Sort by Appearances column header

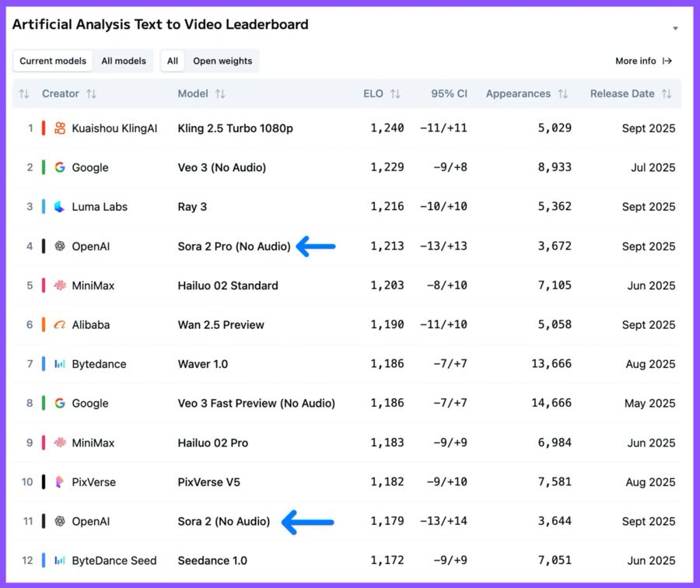coord(518,94)
